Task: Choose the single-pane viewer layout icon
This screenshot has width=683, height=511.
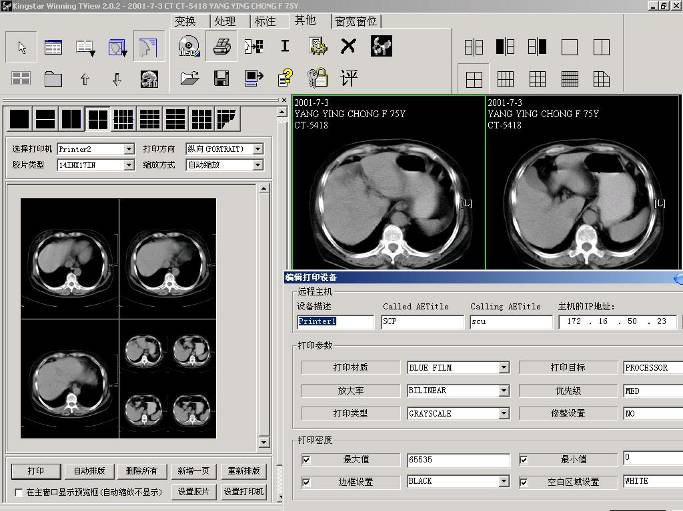Action: 569,47
